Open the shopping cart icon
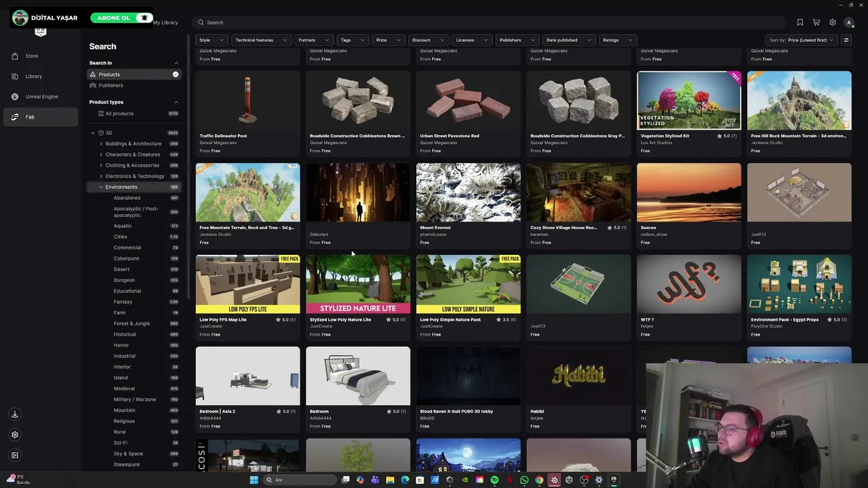This screenshot has width=868, height=488. point(816,22)
